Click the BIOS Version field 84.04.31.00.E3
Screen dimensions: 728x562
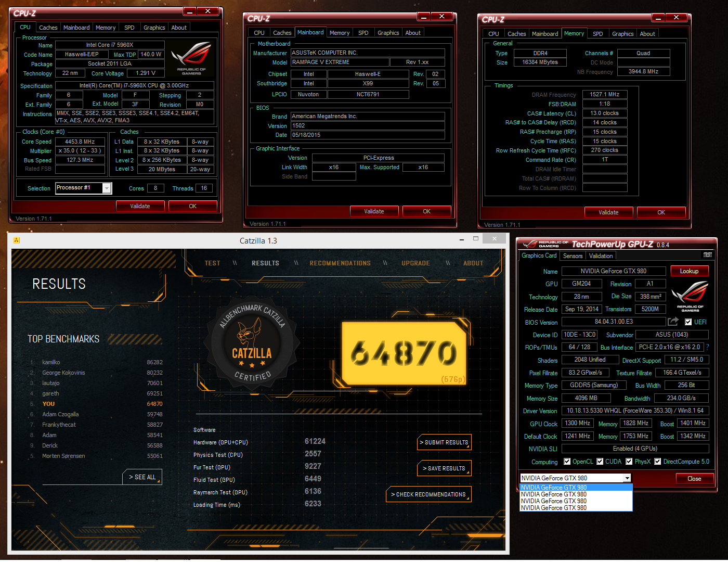coord(614,322)
